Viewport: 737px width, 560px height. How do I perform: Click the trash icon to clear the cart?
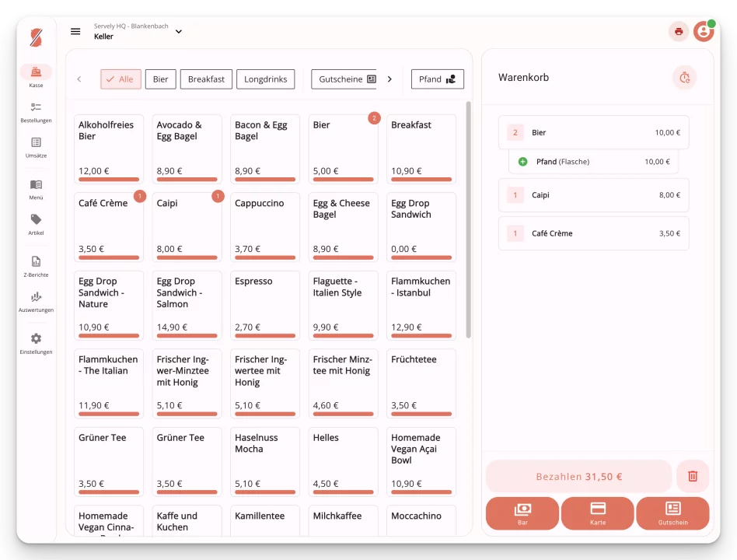(692, 476)
